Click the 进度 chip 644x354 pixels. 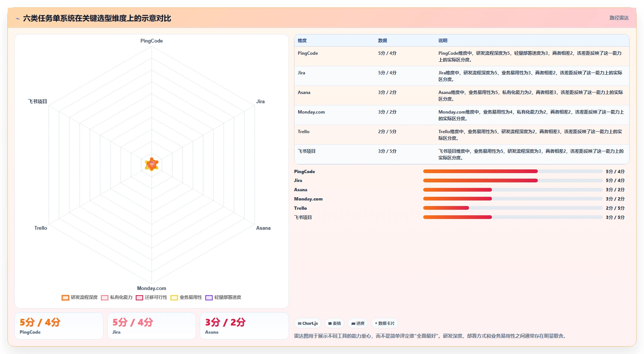click(358, 323)
